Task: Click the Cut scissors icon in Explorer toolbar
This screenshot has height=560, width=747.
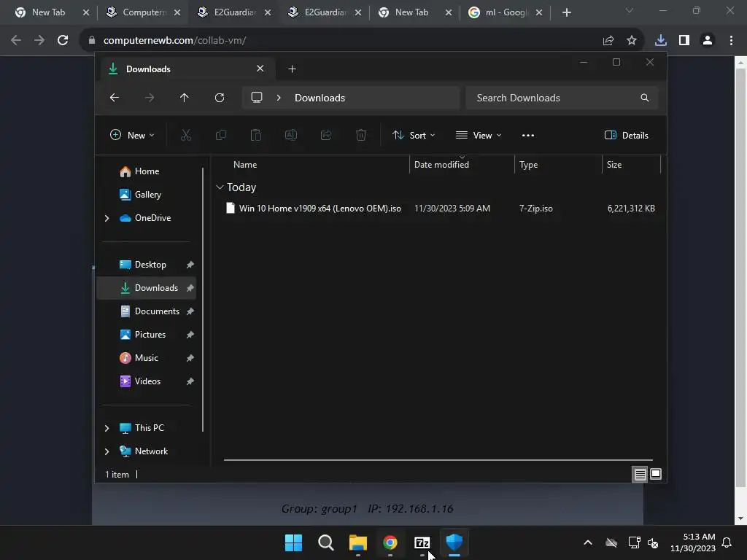Action: coord(186,135)
